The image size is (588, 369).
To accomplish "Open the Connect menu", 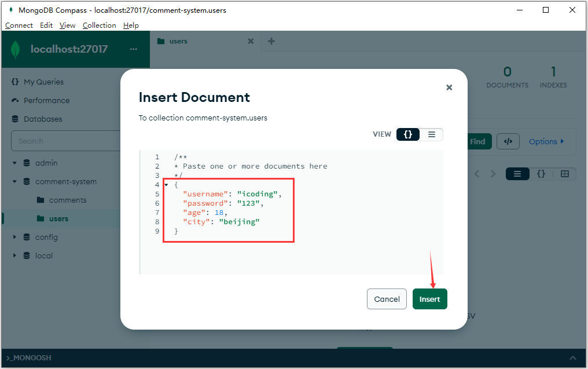I will (x=19, y=25).
